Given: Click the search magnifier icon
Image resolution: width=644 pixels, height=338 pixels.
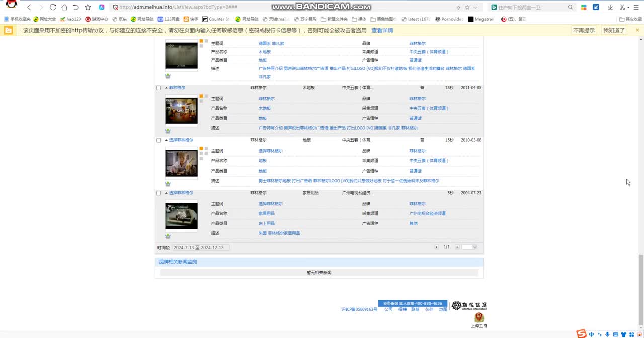Looking at the screenshot, I should pyautogui.click(x=570, y=7).
